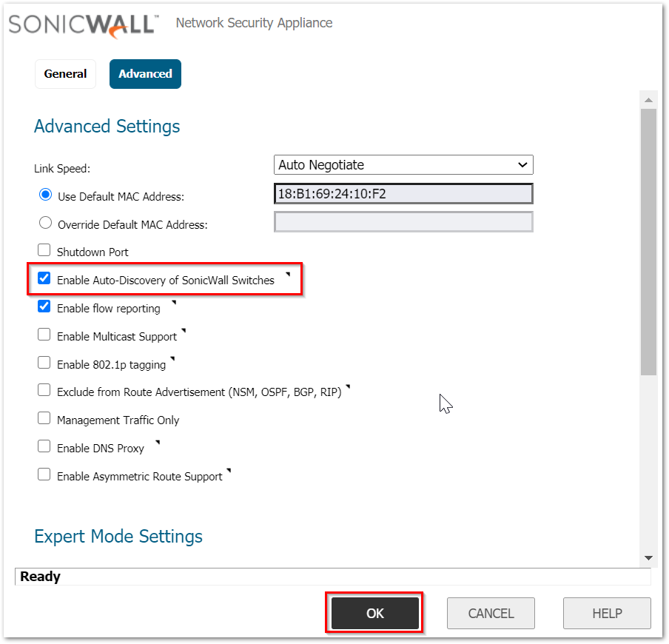Click tooltip marker next to Enable flow reporting
This screenshot has width=669, height=644.
coord(173,303)
